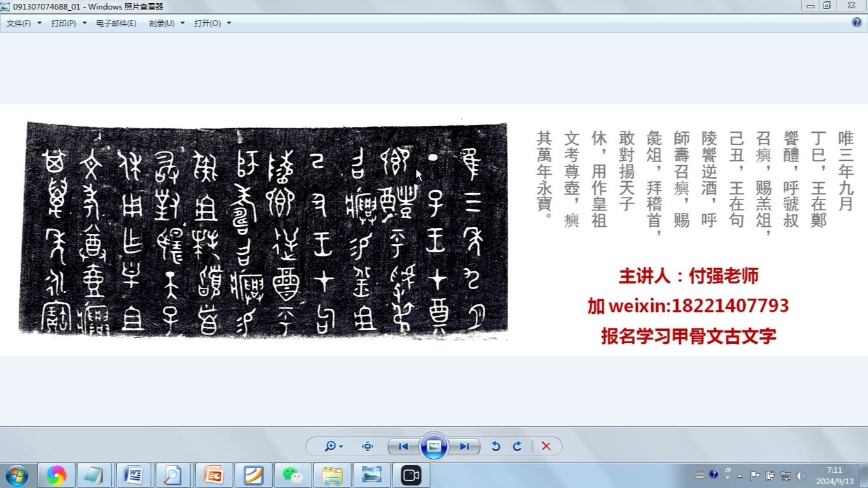
Task: Select the Photo Viewer taskbar button
Action: (371, 475)
